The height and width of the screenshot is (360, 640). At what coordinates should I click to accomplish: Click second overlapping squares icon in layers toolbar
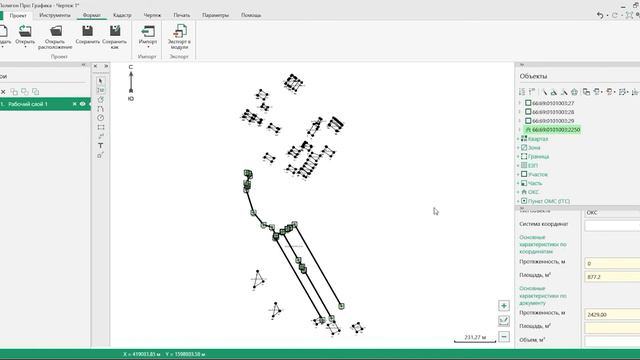point(25,92)
